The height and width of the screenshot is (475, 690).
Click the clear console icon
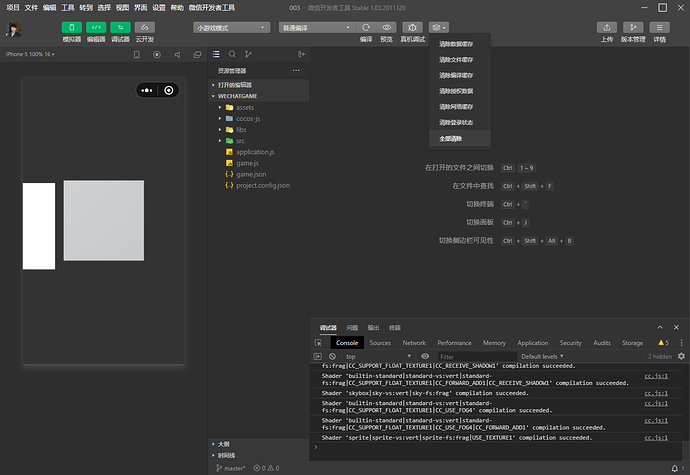coord(332,356)
